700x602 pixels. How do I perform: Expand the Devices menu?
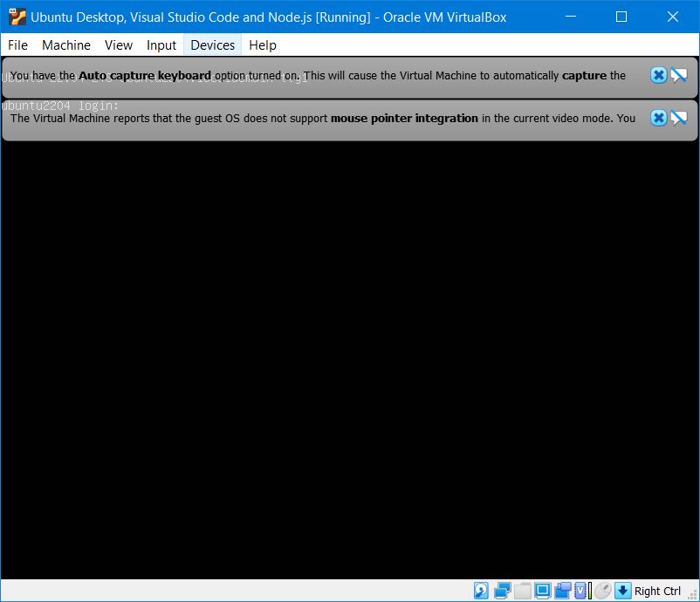point(213,44)
